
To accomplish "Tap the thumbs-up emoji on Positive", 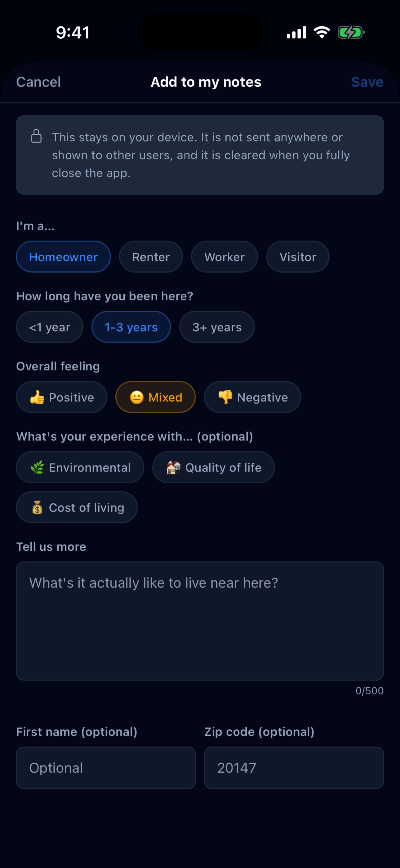I will click(37, 397).
